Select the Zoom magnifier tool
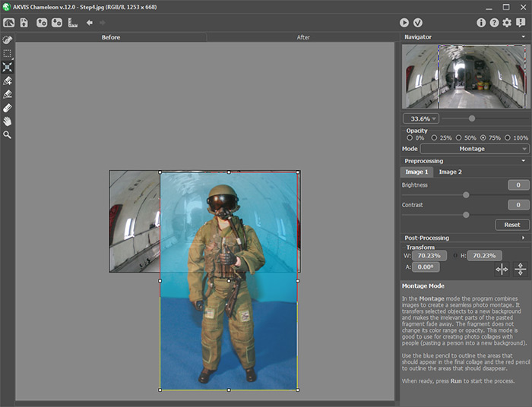The image size is (532, 407). (x=7, y=135)
